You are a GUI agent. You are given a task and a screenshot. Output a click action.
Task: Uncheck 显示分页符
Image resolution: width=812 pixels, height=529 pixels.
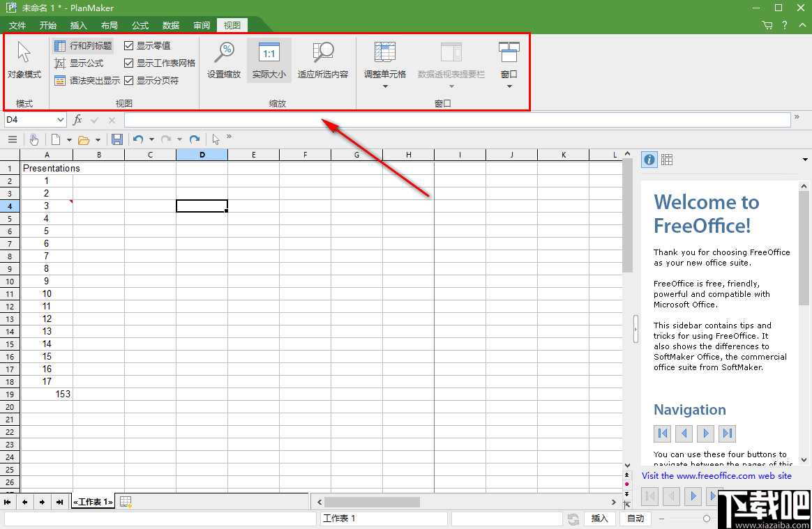128,79
